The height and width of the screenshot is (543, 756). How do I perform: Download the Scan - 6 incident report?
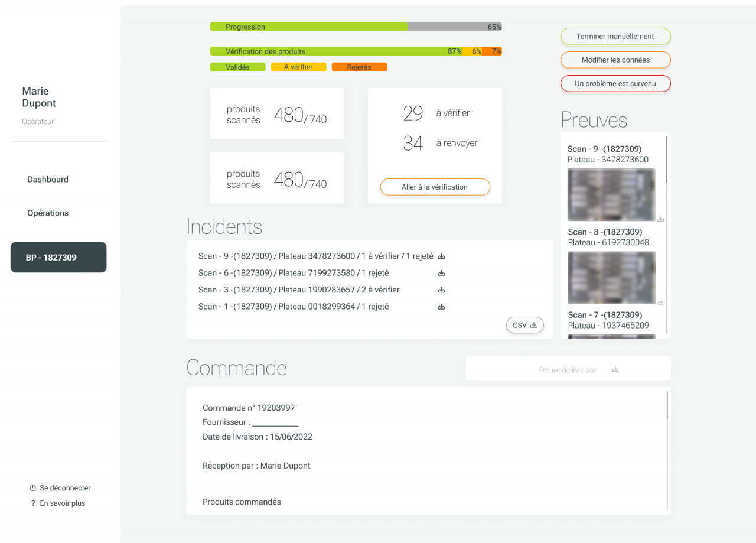click(x=441, y=272)
